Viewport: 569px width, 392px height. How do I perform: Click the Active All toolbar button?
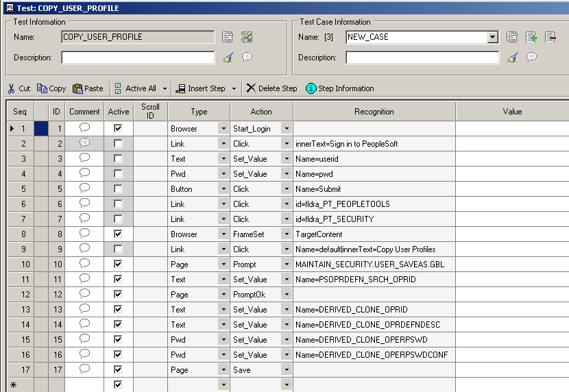135,88
